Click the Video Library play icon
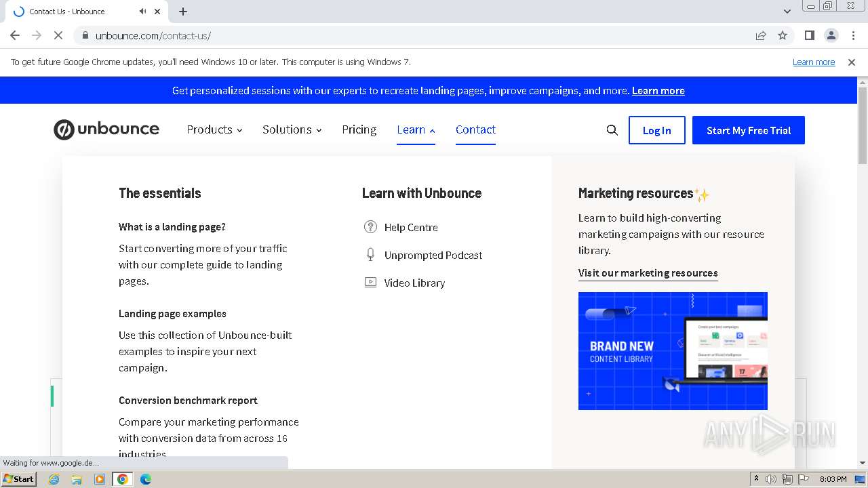 point(370,283)
